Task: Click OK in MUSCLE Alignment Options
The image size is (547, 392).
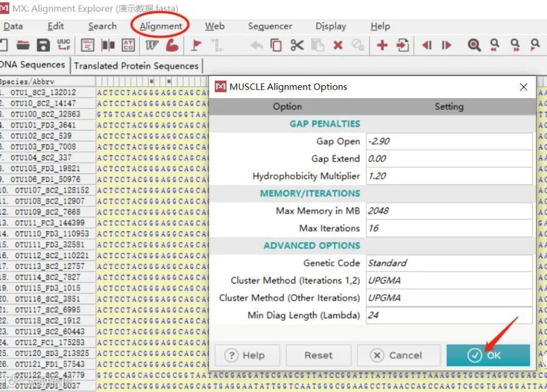Action: tap(488, 355)
